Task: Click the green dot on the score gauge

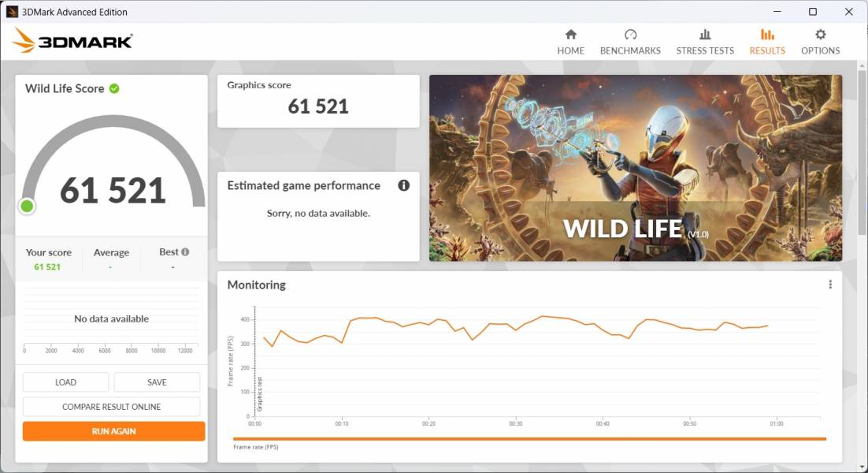Action: pyautogui.click(x=27, y=206)
